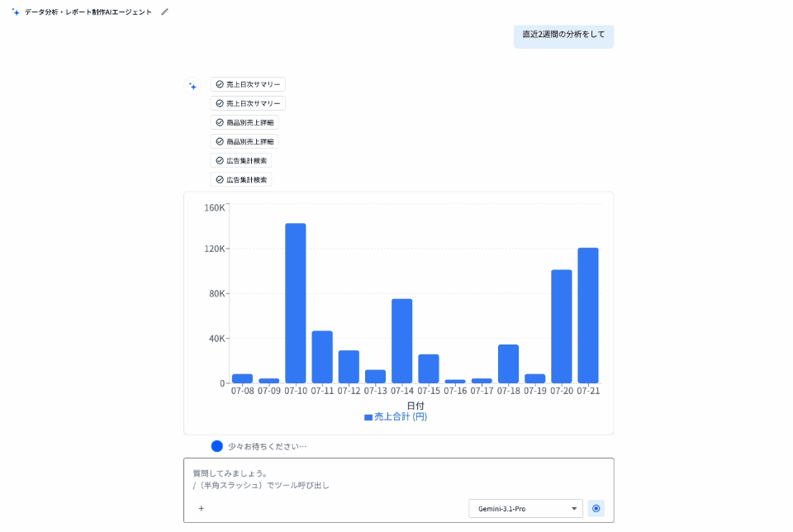Click the first 商品別売上詳細 tool chip
The image size is (793, 532).
[245, 122]
